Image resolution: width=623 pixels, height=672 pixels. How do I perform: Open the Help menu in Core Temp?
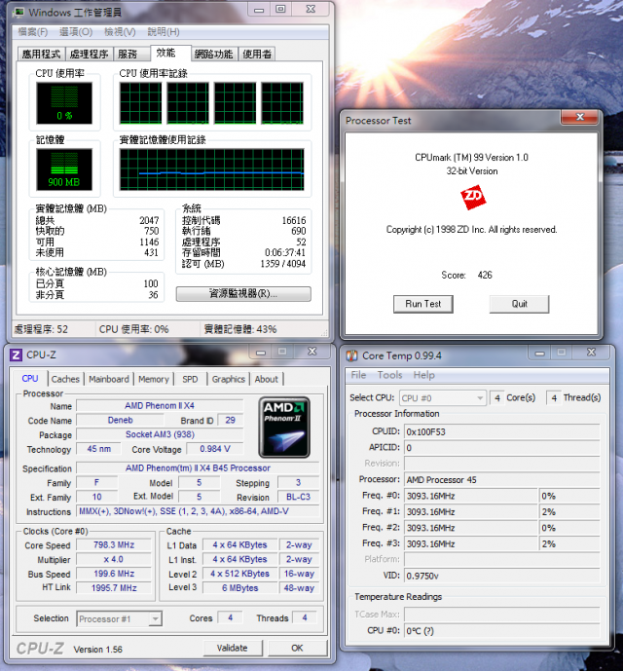pos(423,375)
